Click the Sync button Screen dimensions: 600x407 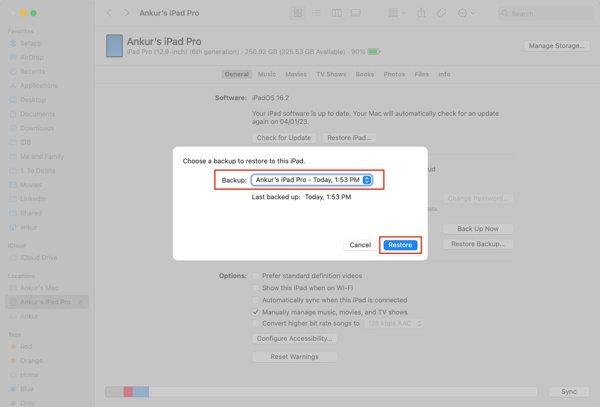coord(569,392)
